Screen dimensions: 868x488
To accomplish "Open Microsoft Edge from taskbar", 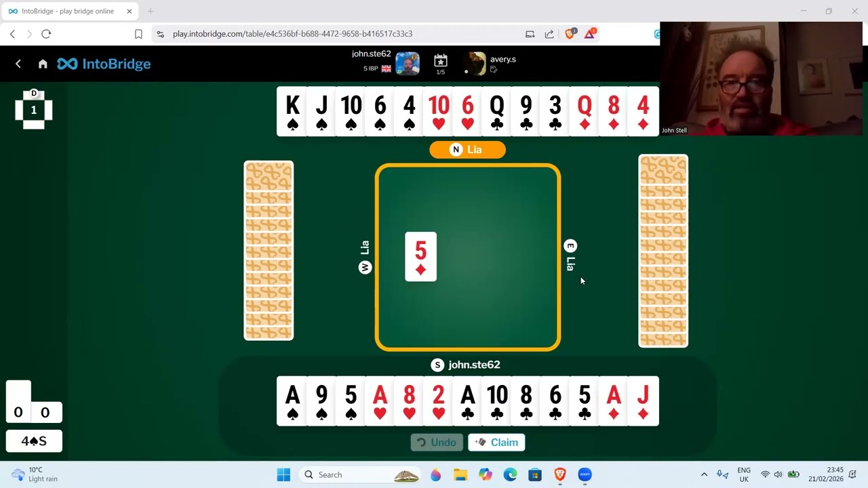I will pos(510,474).
